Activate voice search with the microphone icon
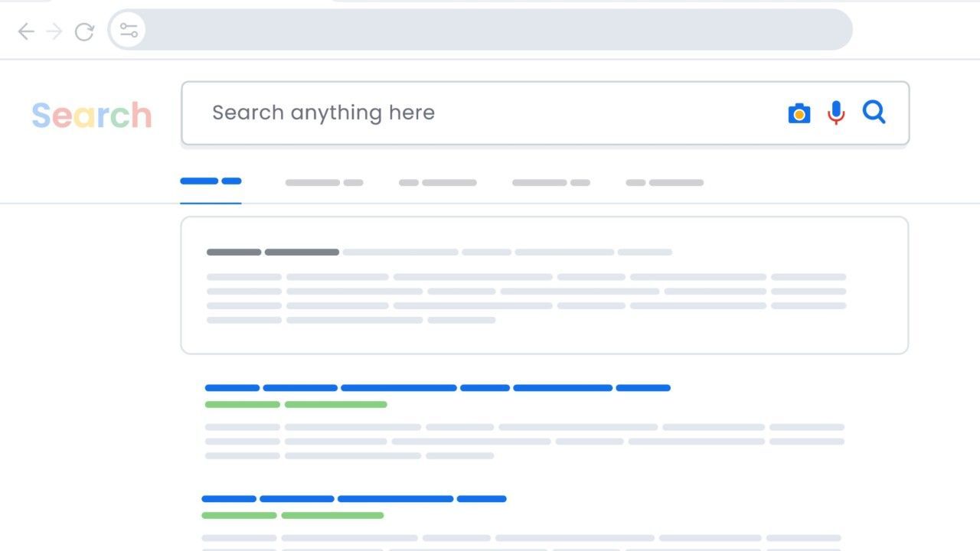Viewport: 980px width, 551px height. (x=836, y=113)
